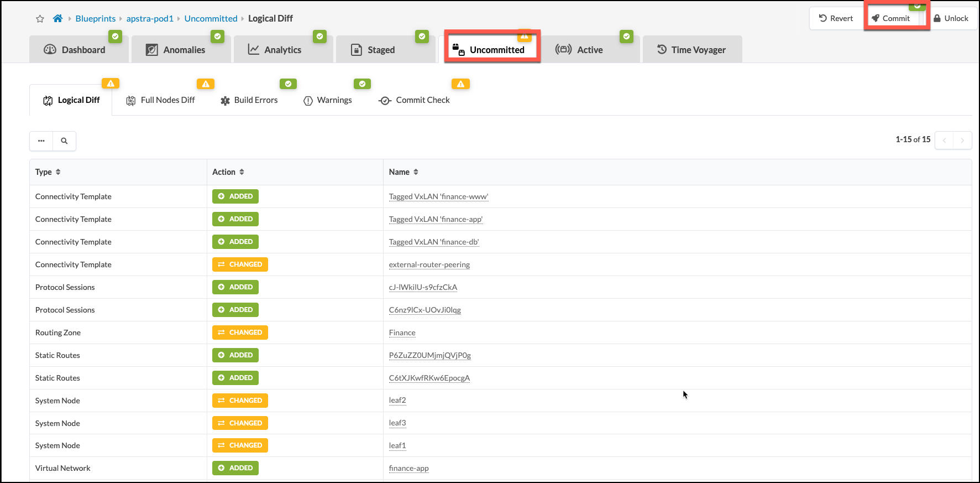Image resolution: width=980 pixels, height=483 pixels.
Task: Open the Build Errors tab
Action: point(249,100)
